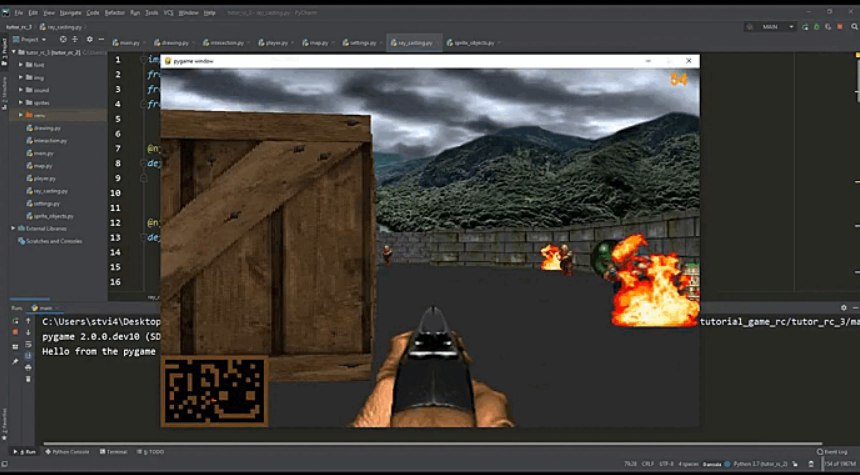
Task: Open the Run tool window button
Action: (25, 452)
